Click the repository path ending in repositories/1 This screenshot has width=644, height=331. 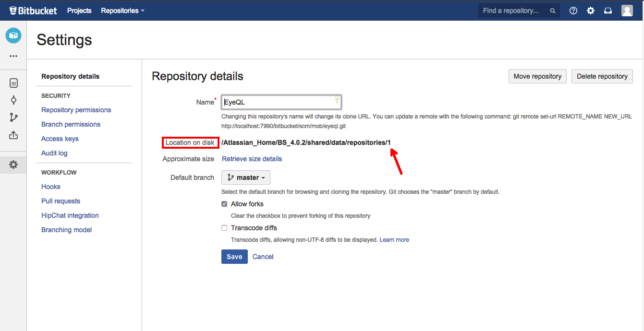point(306,142)
